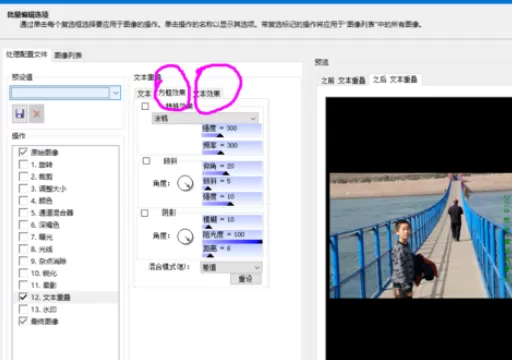The width and height of the screenshot is (512, 360).
Task: Enable the 2. 裁剪 checkbox
Action: point(23,177)
